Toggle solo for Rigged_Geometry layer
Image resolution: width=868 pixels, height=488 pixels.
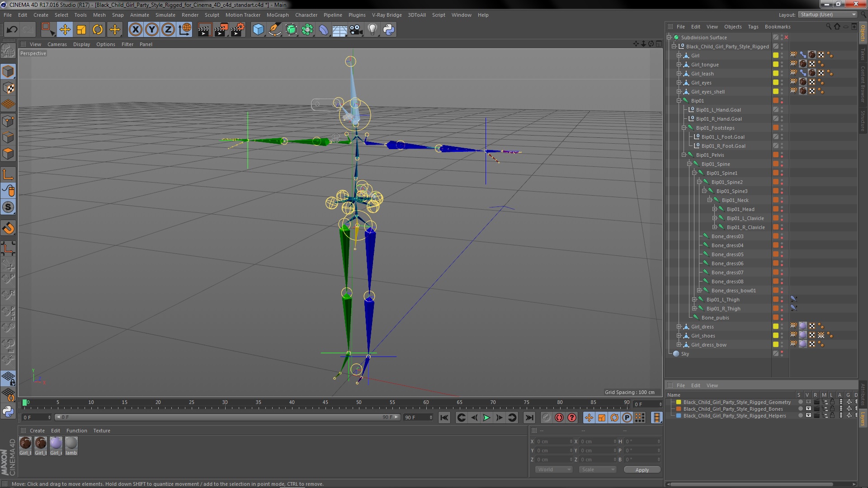pyautogui.click(x=800, y=402)
